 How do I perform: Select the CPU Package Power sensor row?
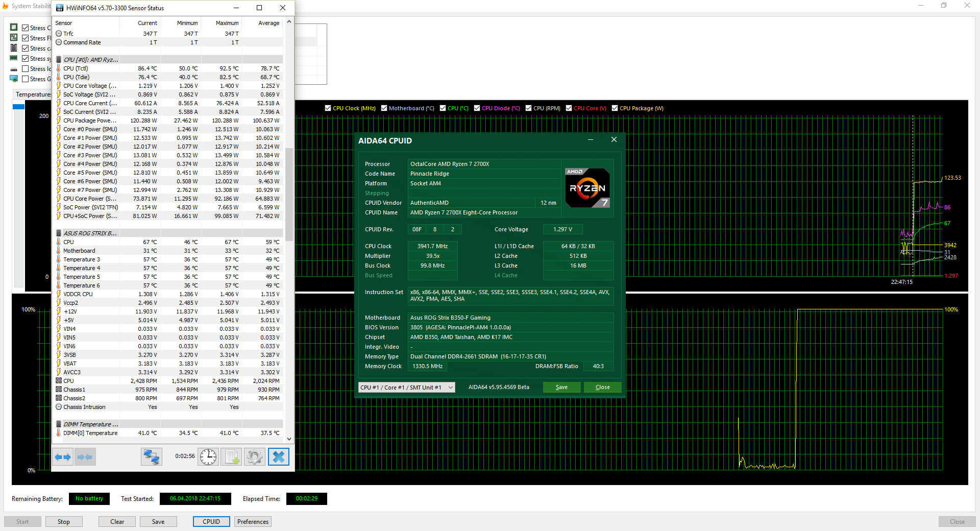click(x=168, y=120)
